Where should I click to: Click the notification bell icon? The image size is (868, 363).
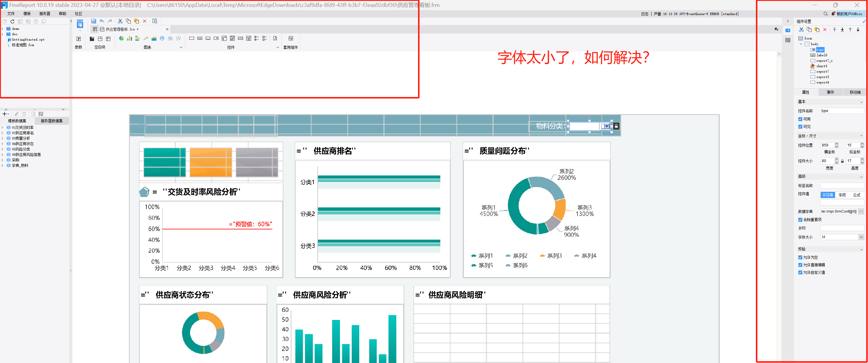pos(833,14)
